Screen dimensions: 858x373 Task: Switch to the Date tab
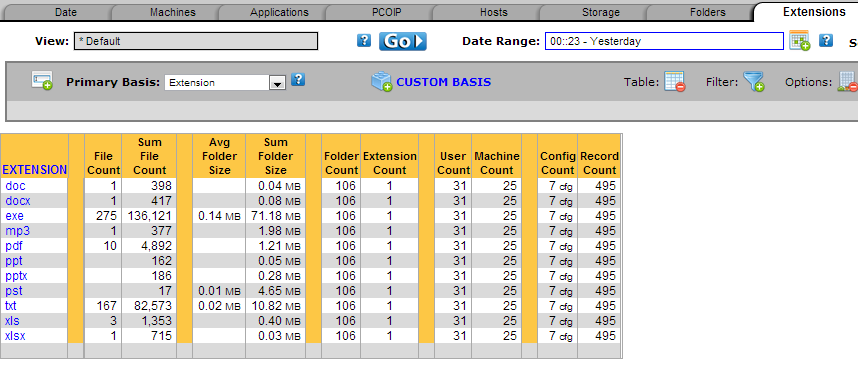pos(66,12)
